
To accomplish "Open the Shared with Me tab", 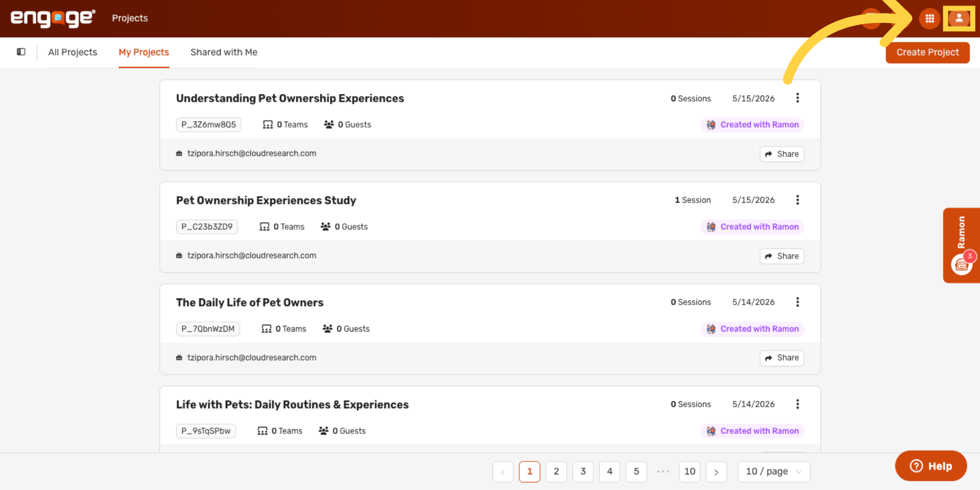I will 224,52.
